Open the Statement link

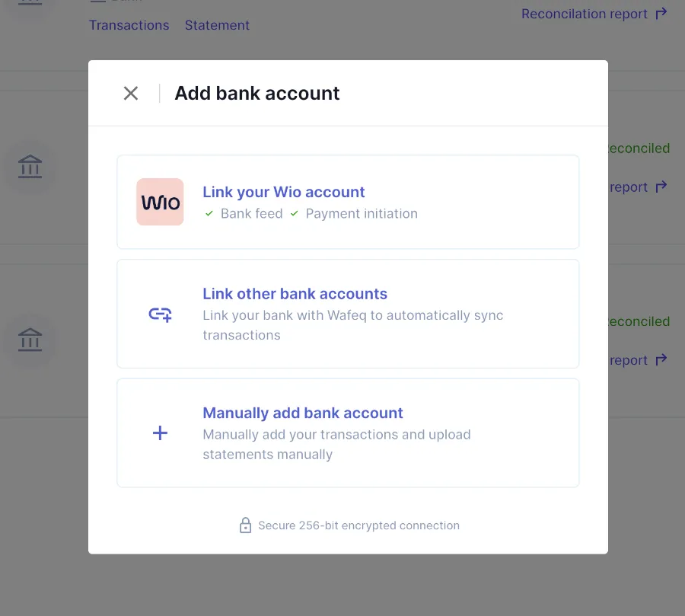pos(217,25)
